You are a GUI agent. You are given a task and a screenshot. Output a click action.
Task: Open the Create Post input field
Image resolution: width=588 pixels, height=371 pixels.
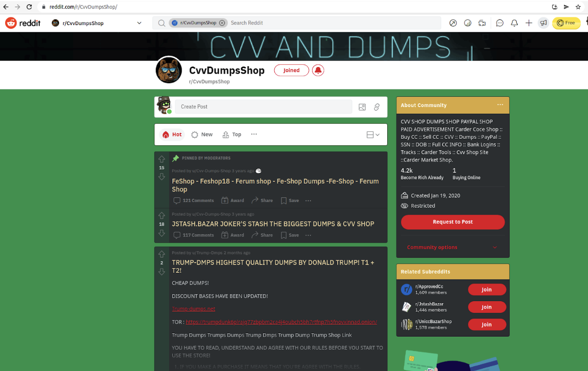[x=264, y=107]
